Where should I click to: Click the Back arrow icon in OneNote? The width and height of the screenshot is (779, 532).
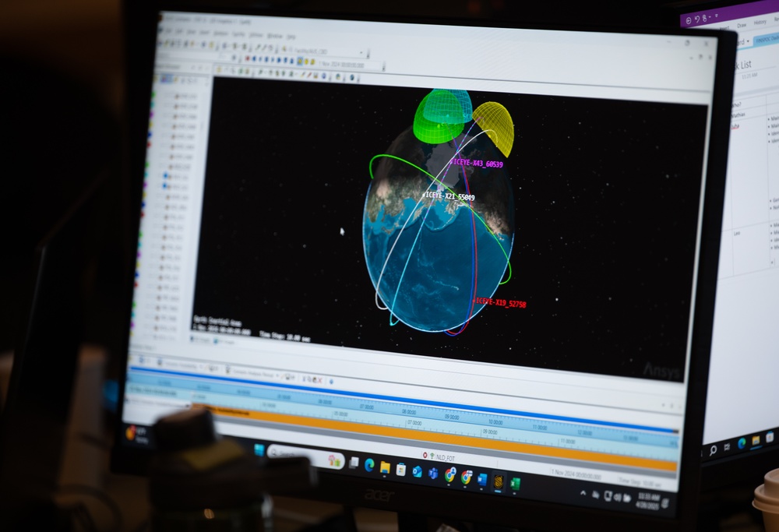[688, 21]
